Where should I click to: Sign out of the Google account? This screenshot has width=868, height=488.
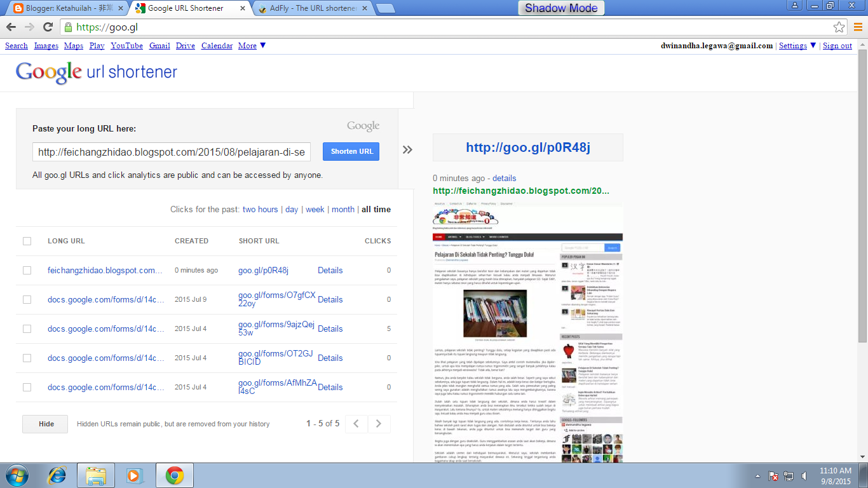837,46
